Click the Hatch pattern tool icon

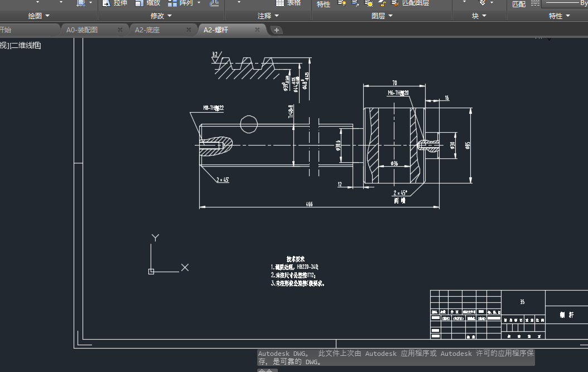click(81, 3)
